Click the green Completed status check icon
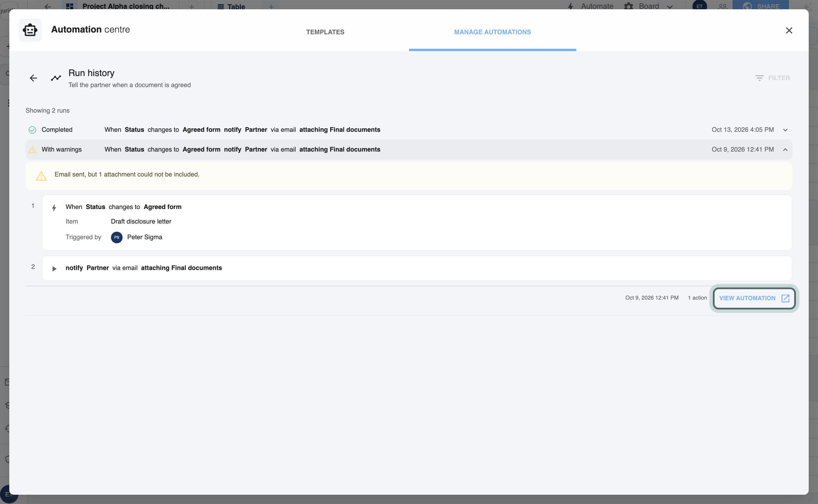This screenshot has height=504, width=818. coord(32,130)
